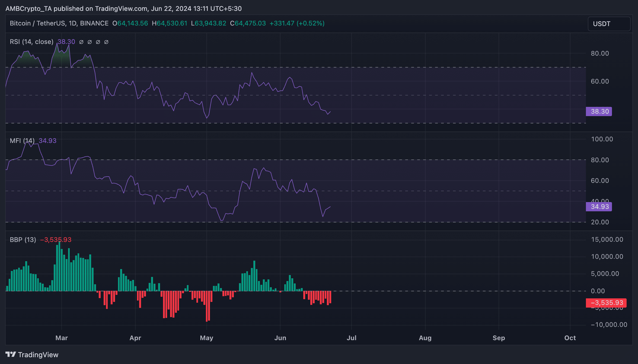638x364 pixels.
Task: Click the MFI 34.93 price scale tag
Action: coord(599,207)
